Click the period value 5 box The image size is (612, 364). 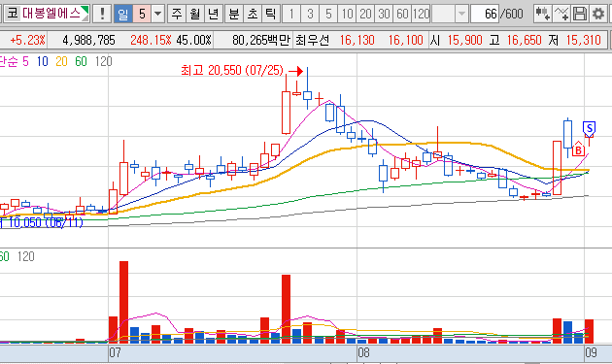[142, 14]
